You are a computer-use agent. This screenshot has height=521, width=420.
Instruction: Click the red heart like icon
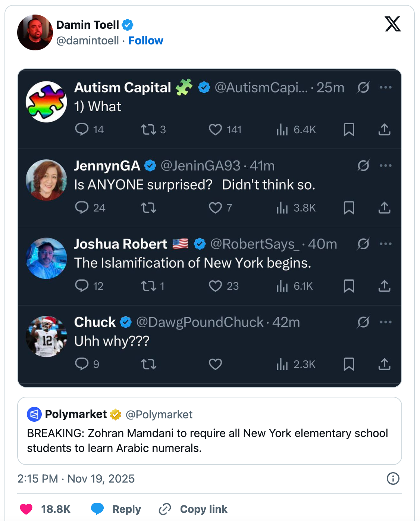[x=26, y=509]
